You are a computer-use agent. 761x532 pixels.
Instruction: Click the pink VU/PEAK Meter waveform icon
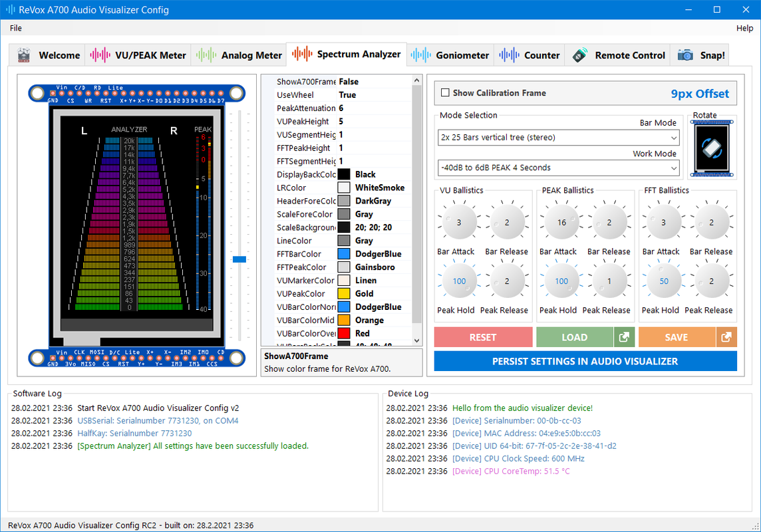[100, 55]
